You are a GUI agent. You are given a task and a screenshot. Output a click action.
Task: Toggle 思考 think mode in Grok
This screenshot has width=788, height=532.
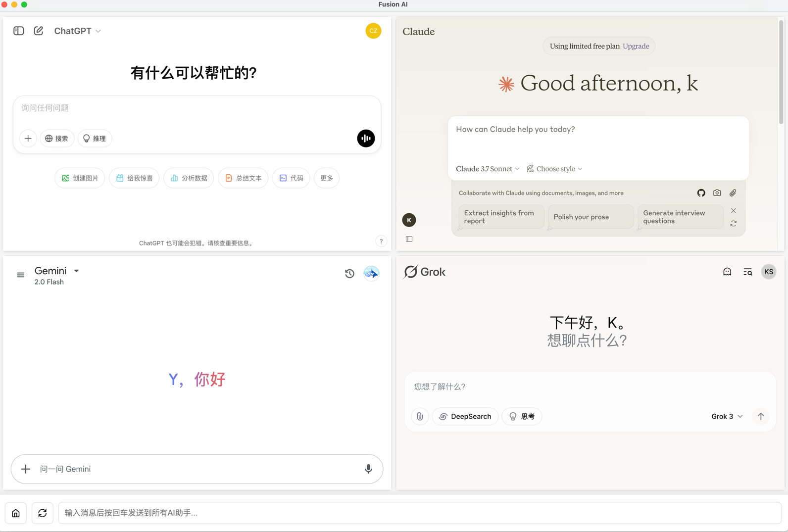pos(522,417)
